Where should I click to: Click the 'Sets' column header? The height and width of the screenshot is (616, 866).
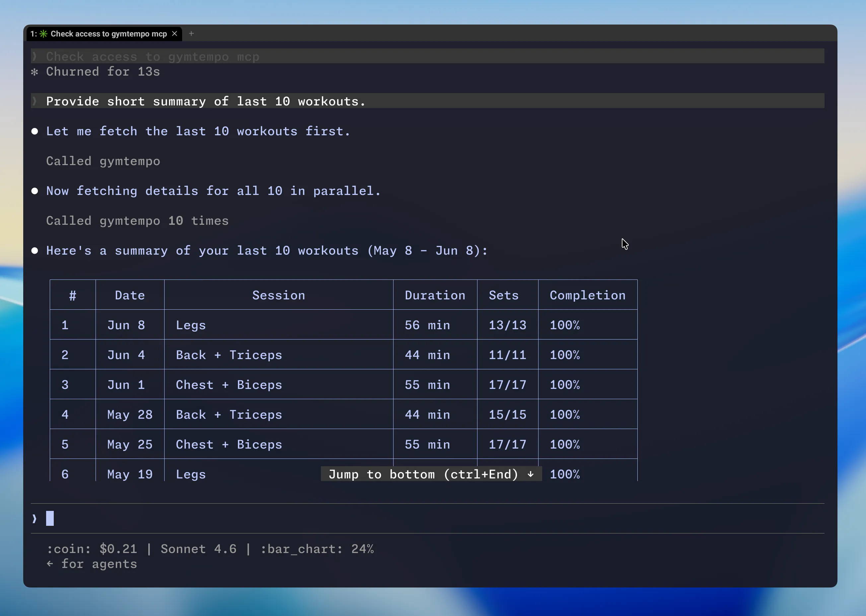pyautogui.click(x=504, y=295)
